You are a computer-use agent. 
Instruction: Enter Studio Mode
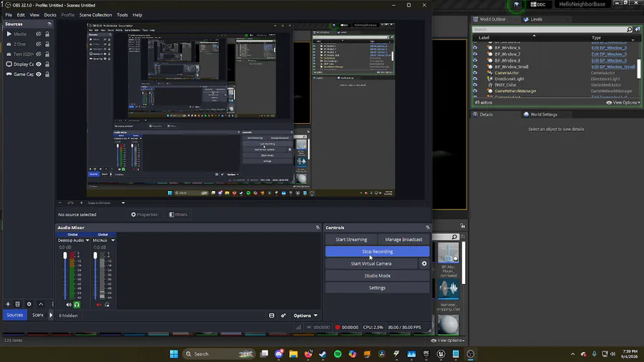coord(377,275)
